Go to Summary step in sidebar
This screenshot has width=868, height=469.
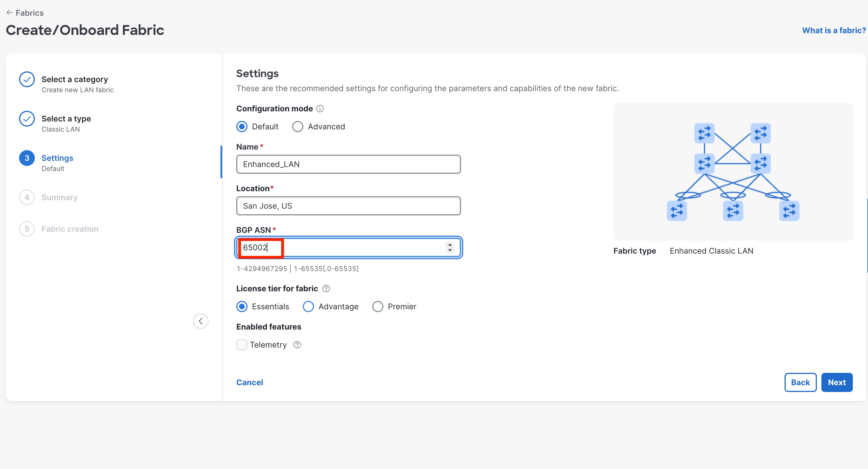tap(60, 198)
